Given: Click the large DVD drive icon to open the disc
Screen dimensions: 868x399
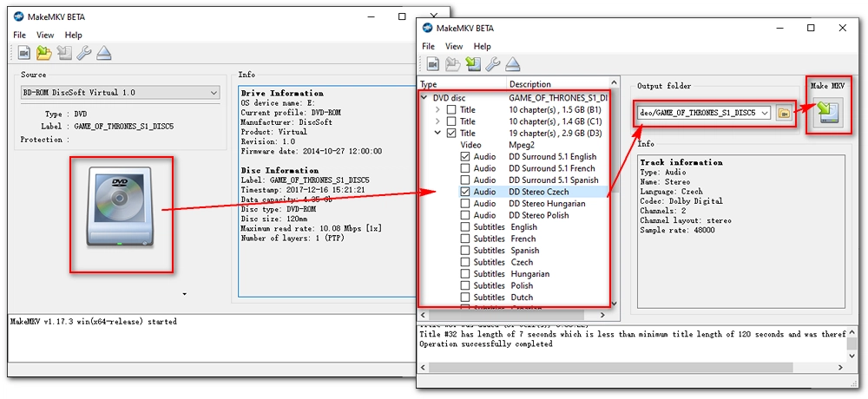Looking at the screenshot, I should (122, 208).
